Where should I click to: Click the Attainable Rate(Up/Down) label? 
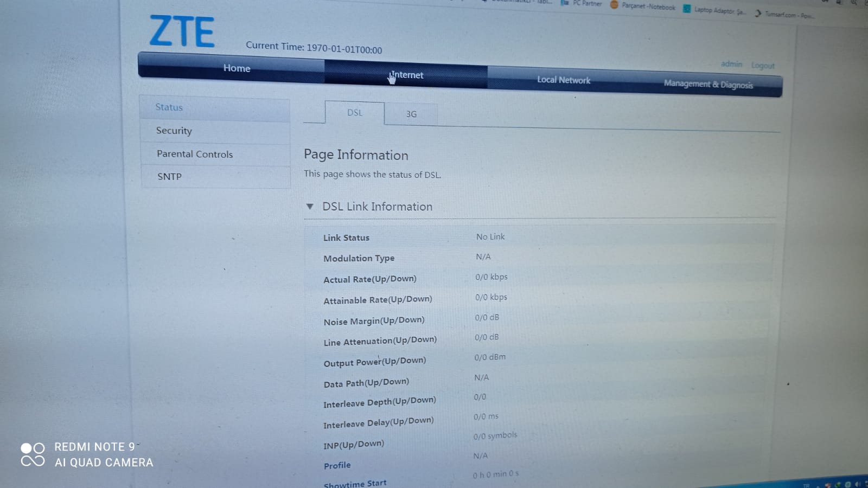pyautogui.click(x=378, y=300)
